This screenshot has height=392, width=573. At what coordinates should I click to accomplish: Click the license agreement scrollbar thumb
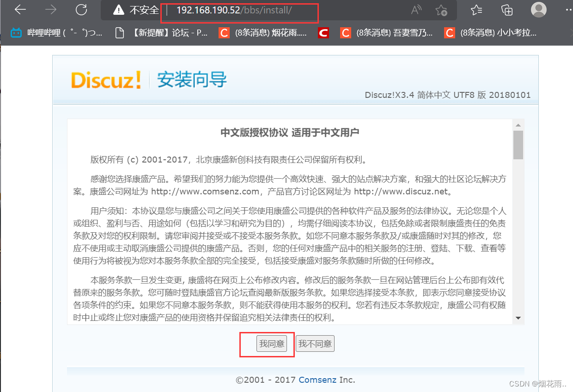(518, 145)
